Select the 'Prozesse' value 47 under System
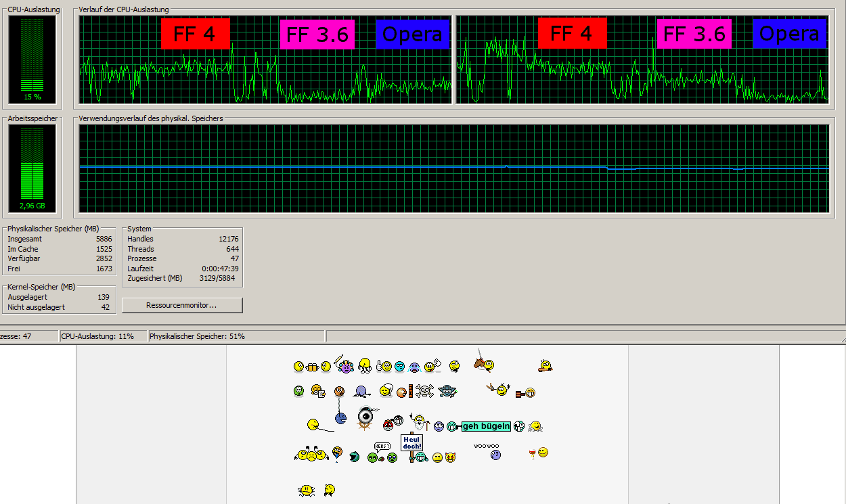Image resolution: width=846 pixels, height=504 pixels. point(235,258)
